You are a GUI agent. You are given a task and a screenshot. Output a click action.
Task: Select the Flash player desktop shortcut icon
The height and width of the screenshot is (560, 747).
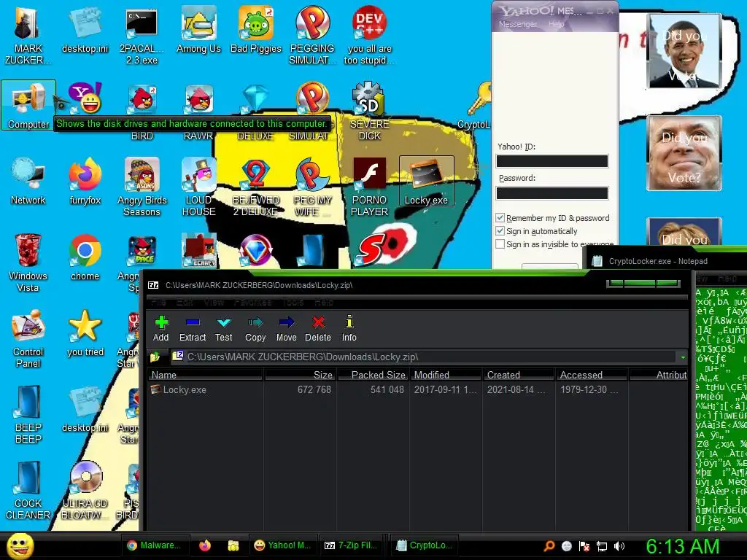(370, 187)
